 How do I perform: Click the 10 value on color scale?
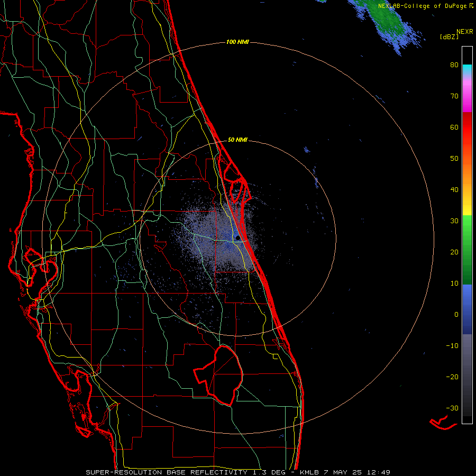tap(454, 283)
